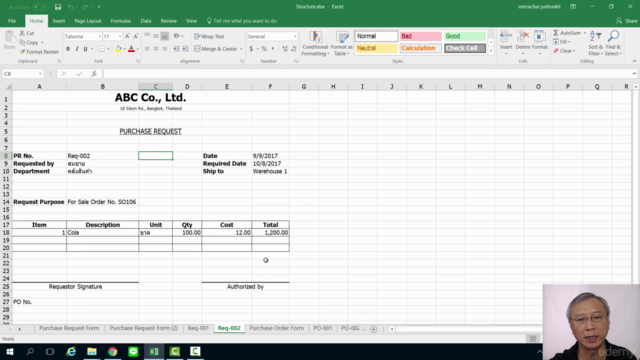Click the Cut scissors icon
Viewport: 640px width, 360px height.
(22, 33)
